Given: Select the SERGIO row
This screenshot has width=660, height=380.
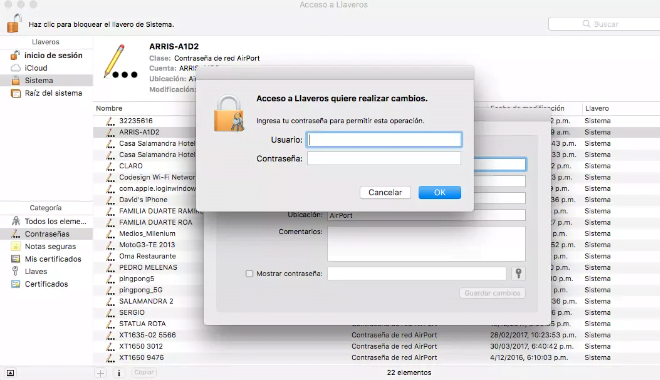Looking at the screenshot, I should [377, 312].
